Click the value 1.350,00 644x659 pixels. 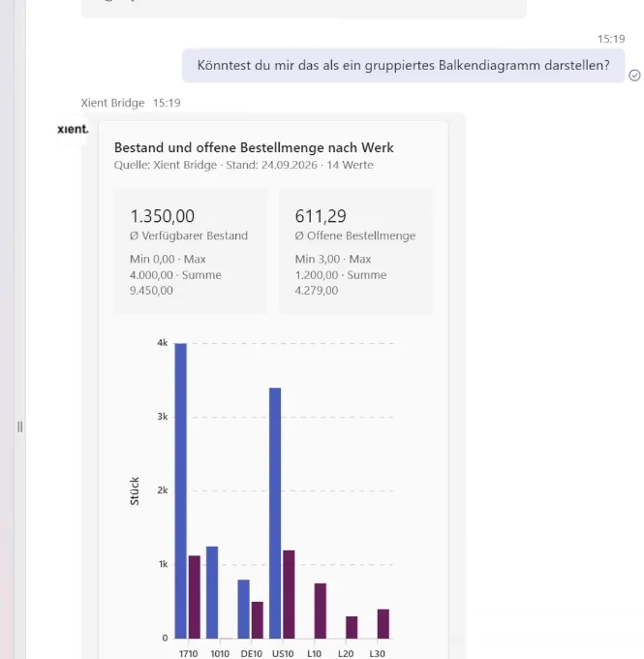coord(162,216)
